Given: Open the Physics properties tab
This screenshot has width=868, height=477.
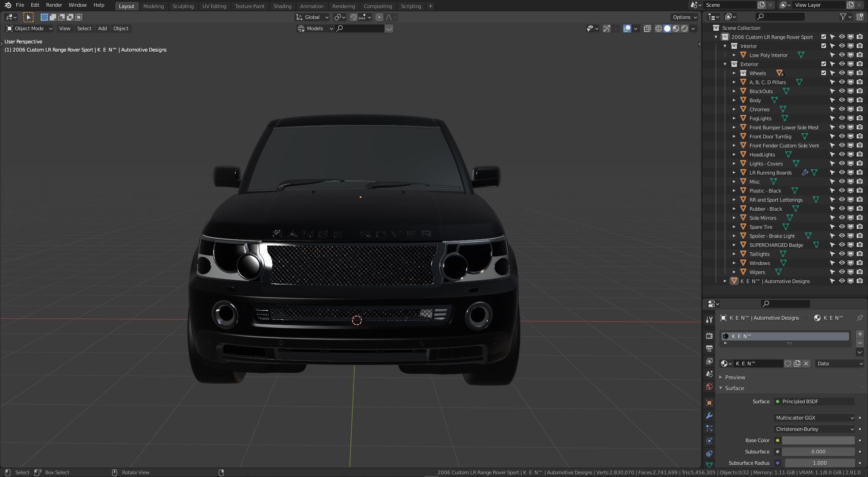Looking at the screenshot, I should pyautogui.click(x=709, y=441).
